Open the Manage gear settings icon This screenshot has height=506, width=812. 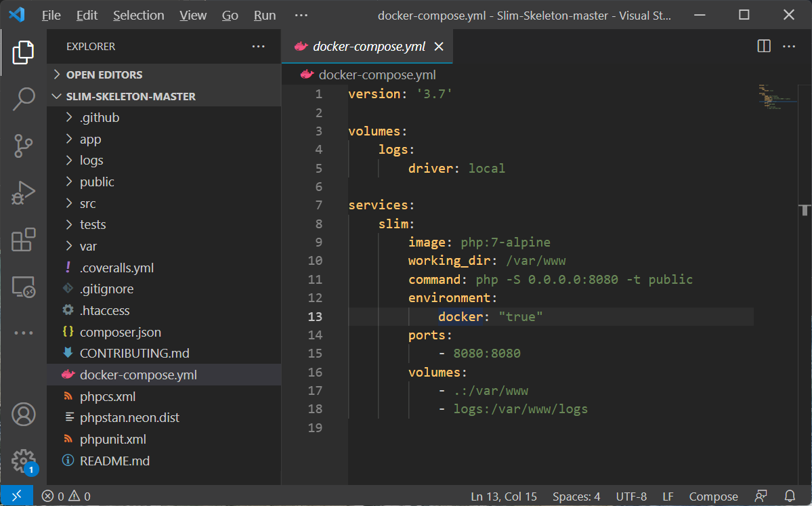tap(23, 461)
